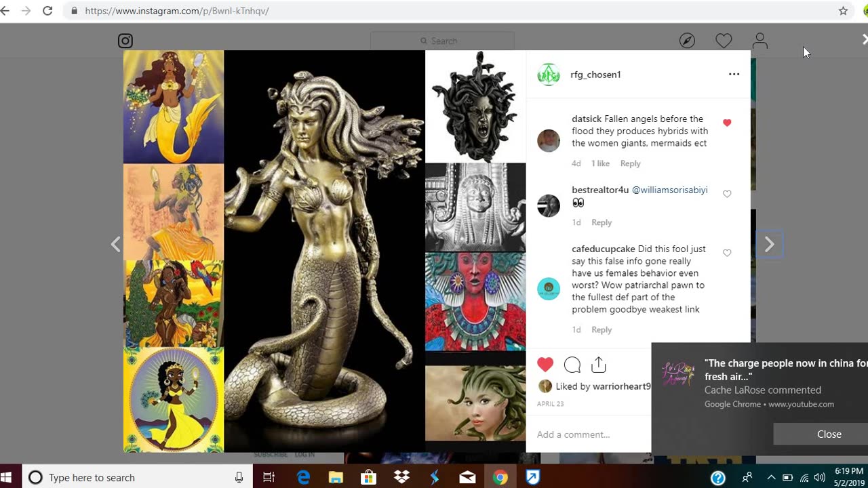The image size is (868, 488).
Task: Click rfg_chosen1 avatar
Action: click(x=549, y=75)
